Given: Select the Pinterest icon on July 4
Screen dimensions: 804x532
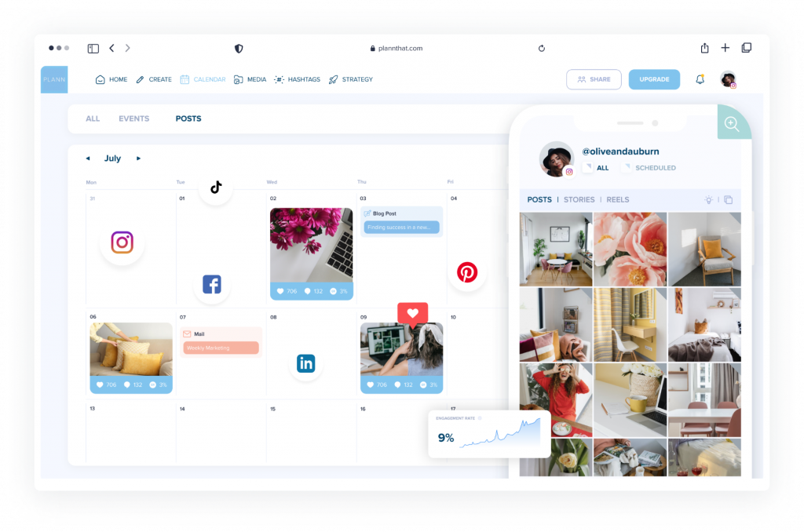Looking at the screenshot, I should [x=468, y=272].
